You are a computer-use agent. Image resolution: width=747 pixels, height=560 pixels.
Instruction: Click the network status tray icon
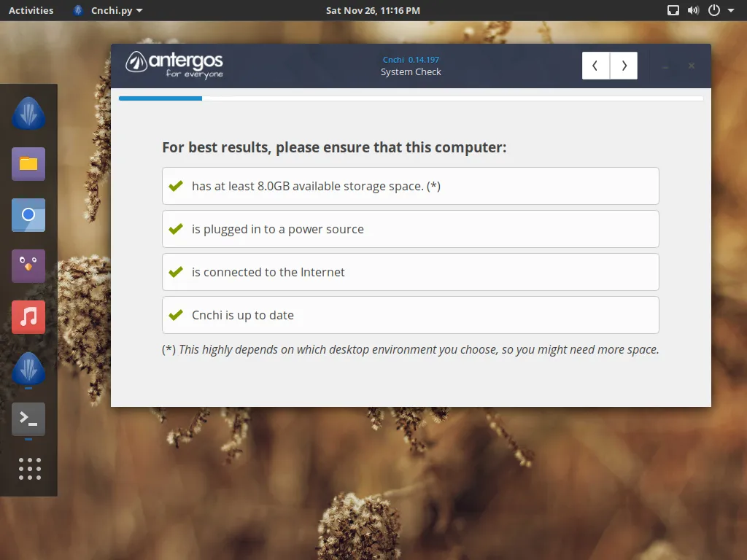(673, 10)
